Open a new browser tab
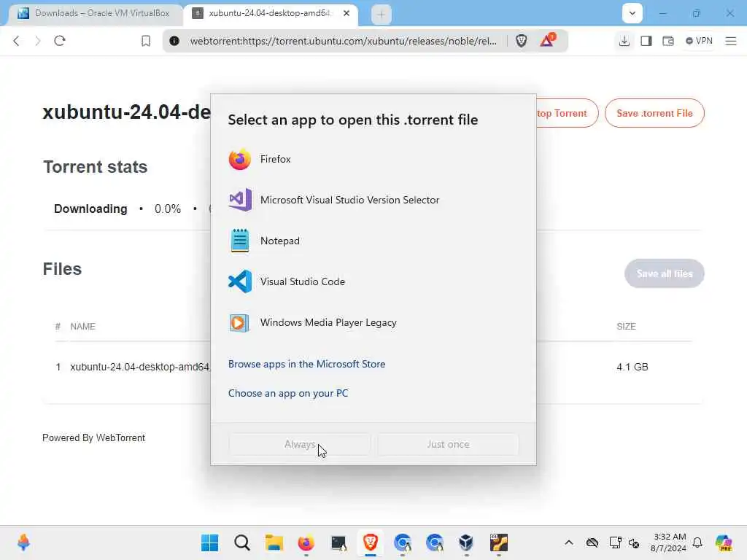This screenshot has width=747, height=560. pyautogui.click(x=381, y=15)
